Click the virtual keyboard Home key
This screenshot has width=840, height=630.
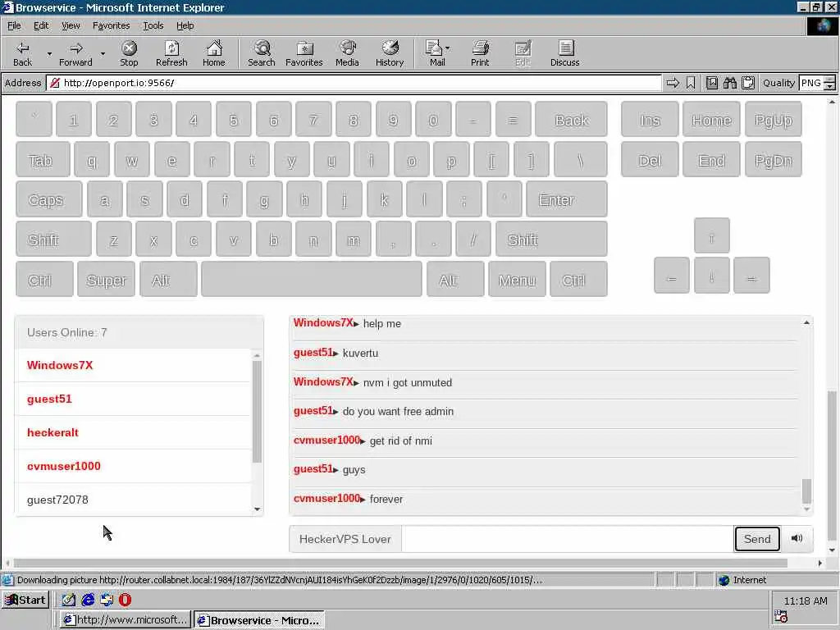pos(711,120)
